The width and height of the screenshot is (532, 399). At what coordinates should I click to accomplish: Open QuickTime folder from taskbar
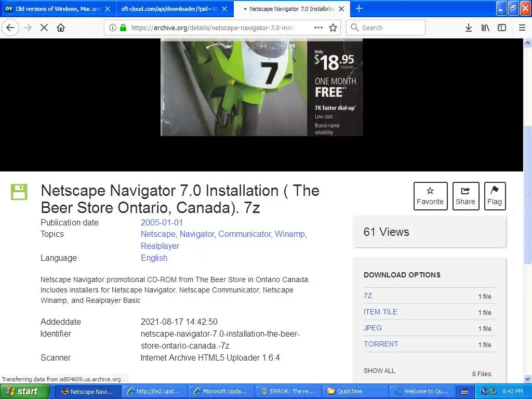355,392
